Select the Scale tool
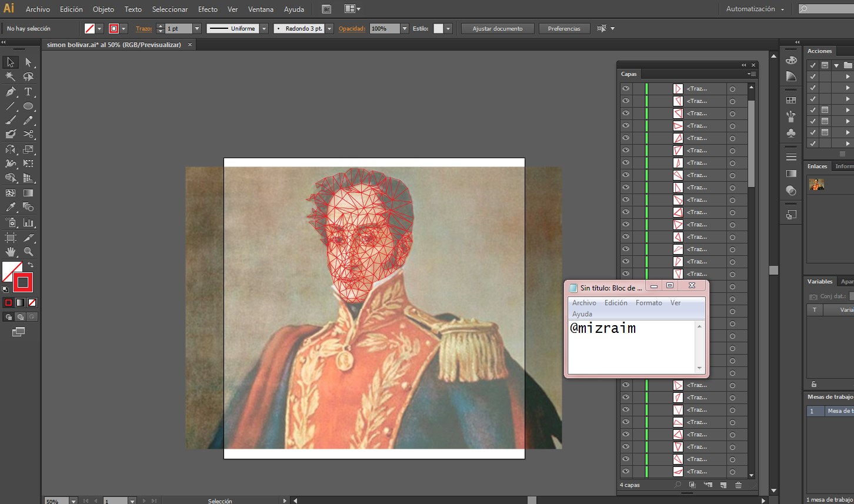 (28, 149)
